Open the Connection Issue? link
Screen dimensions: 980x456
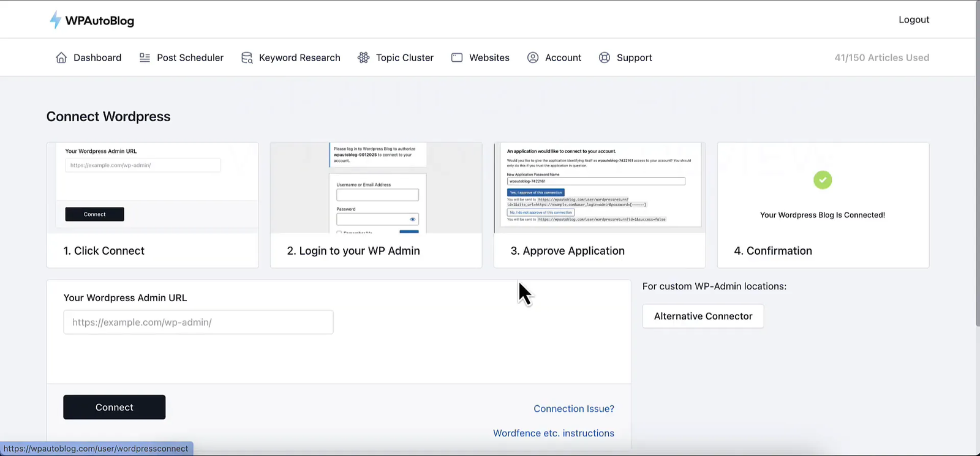click(x=574, y=409)
